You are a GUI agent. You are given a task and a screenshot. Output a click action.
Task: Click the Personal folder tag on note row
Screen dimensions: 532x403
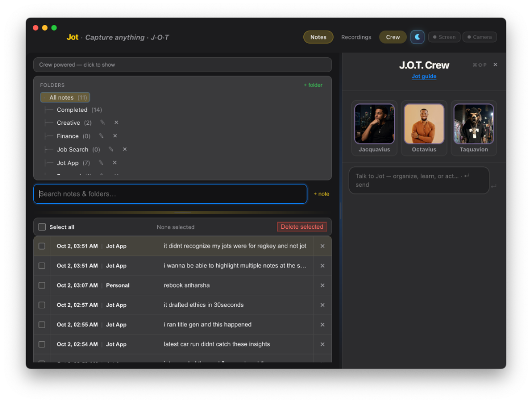[x=117, y=285]
